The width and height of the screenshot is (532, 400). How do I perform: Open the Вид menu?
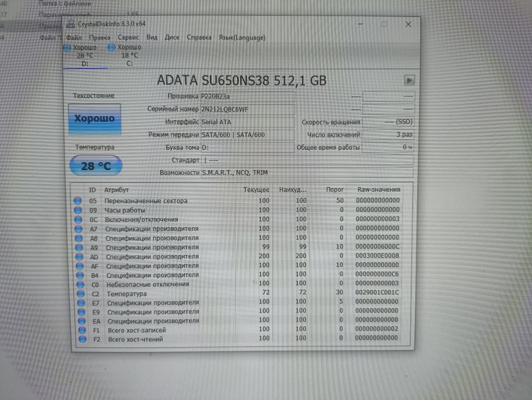click(152, 37)
